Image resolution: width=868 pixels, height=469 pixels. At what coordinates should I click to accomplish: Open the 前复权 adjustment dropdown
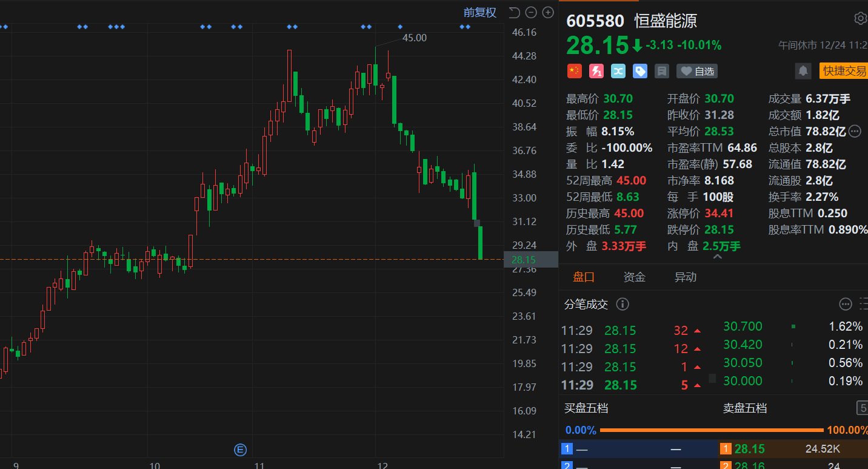(x=480, y=12)
